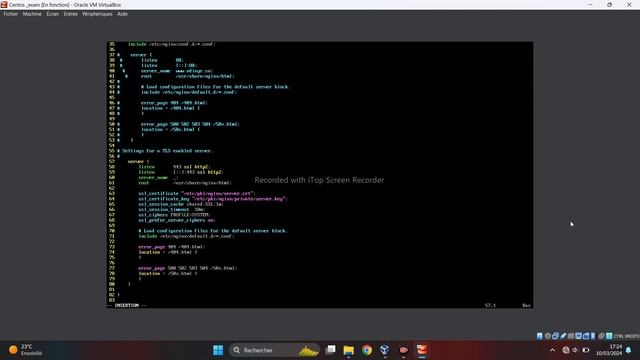Open File Explorer from the taskbar

point(349,350)
